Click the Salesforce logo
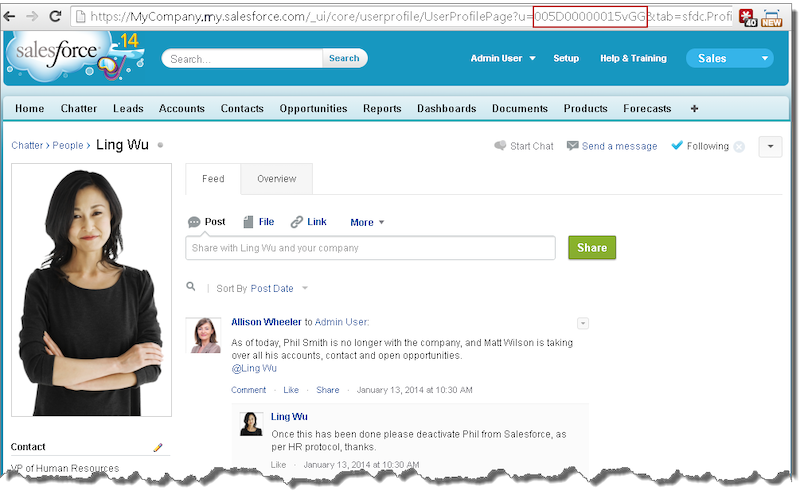Image resolution: width=800 pixels, height=502 pixels. [x=56, y=53]
